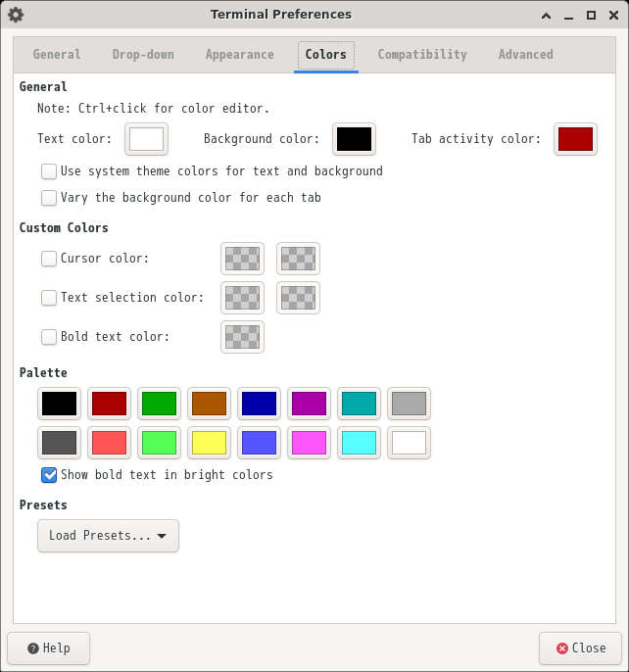Select the dark blue palette swatch

pos(259,404)
